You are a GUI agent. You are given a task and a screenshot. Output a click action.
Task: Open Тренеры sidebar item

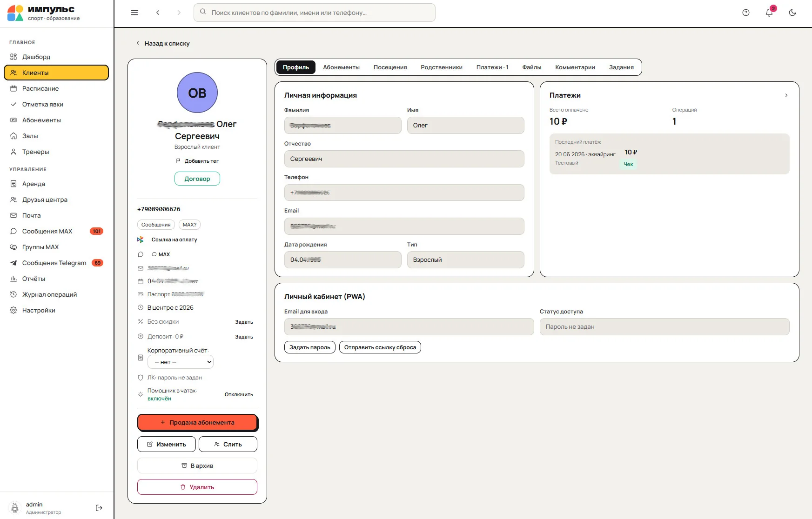[x=56, y=152]
